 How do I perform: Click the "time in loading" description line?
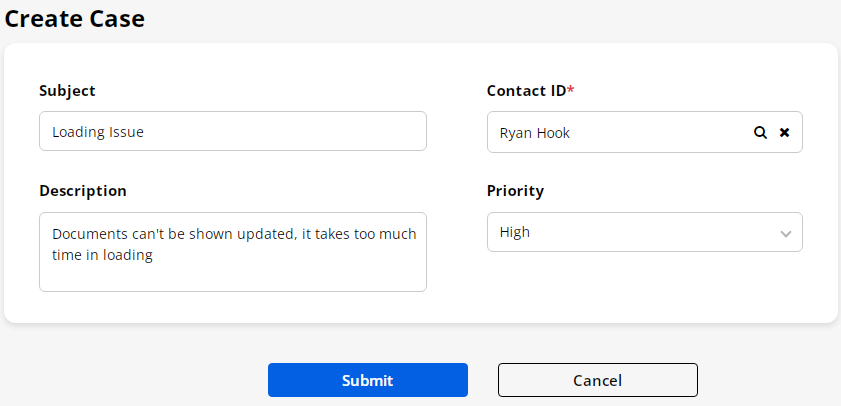coord(102,255)
